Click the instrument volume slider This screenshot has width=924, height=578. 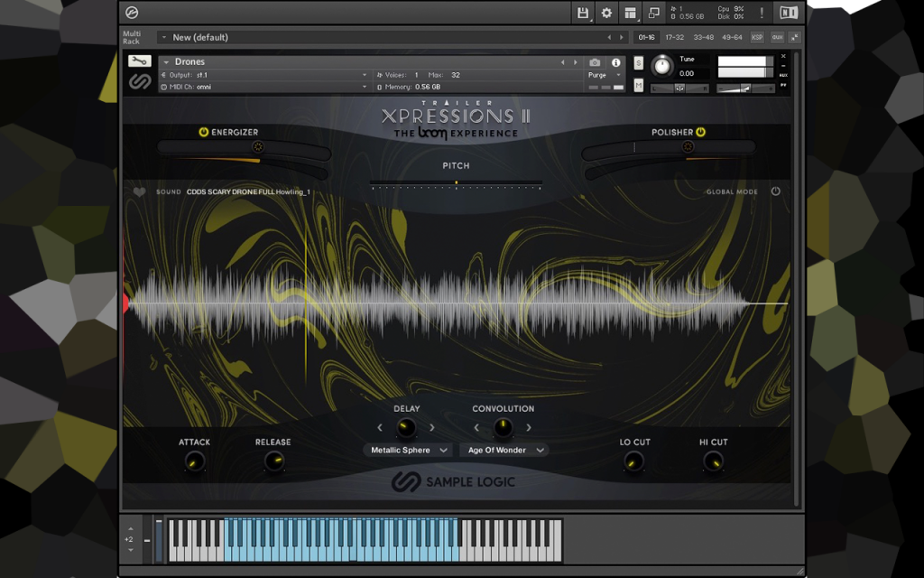(x=744, y=89)
